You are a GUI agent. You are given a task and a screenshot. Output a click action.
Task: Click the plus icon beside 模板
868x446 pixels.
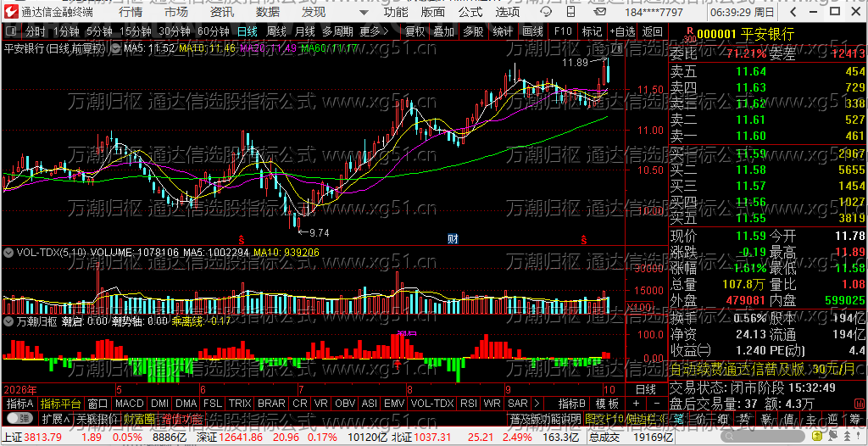tap(636, 404)
